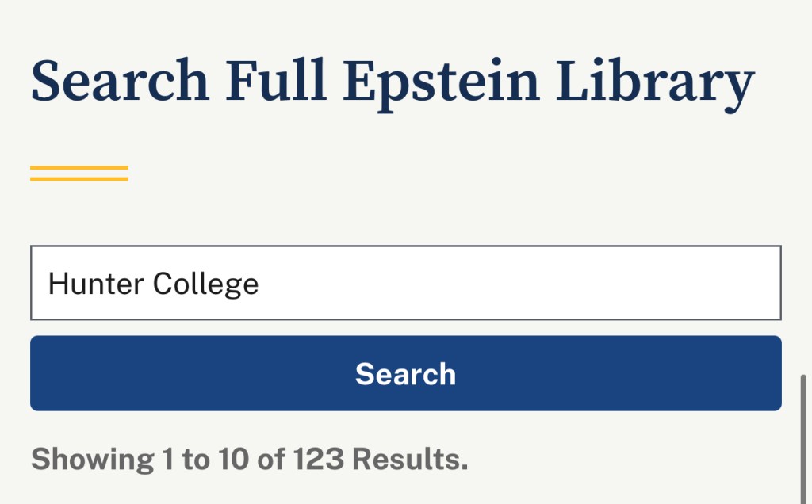This screenshot has height=504, width=812.
Task: Click the word 'Showing' in the results summary
Action: click(x=92, y=459)
